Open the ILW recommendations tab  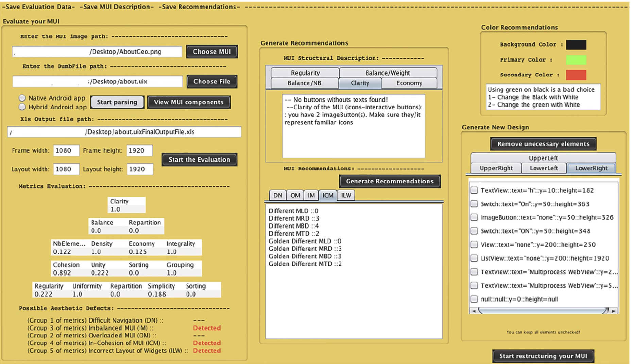(x=346, y=195)
